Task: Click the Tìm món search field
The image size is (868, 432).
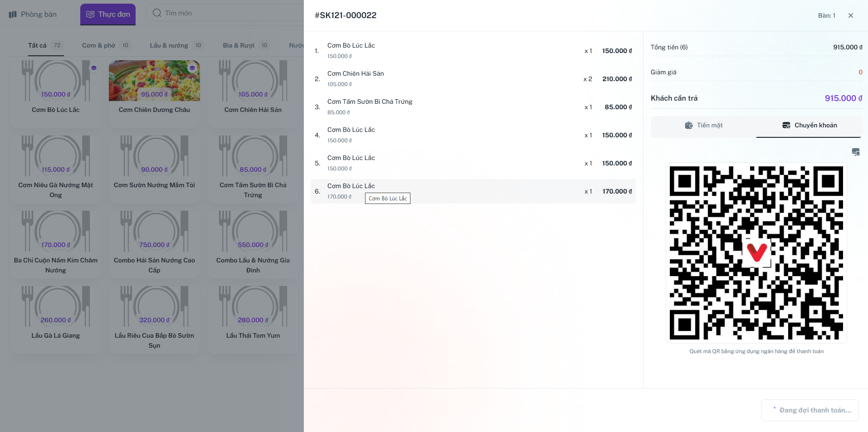Action: click(227, 13)
